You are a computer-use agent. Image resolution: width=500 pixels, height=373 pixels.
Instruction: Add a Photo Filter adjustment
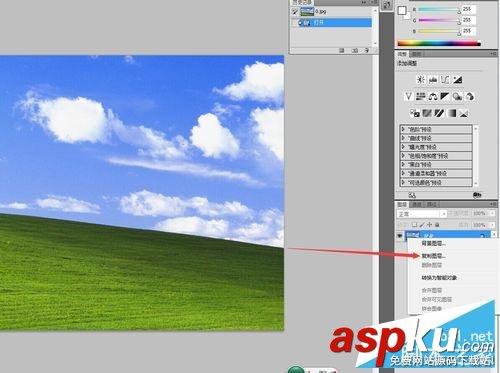click(x=457, y=96)
